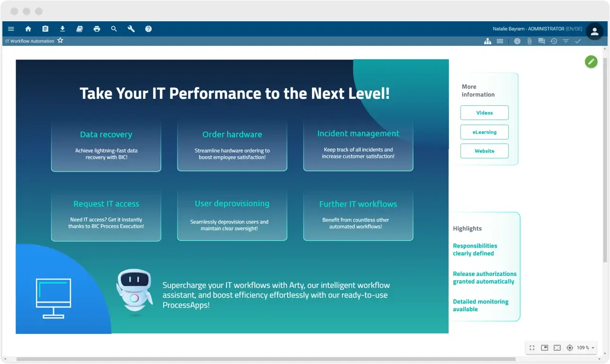
Task: Open search with the magnifier icon
Action: click(x=114, y=29)
